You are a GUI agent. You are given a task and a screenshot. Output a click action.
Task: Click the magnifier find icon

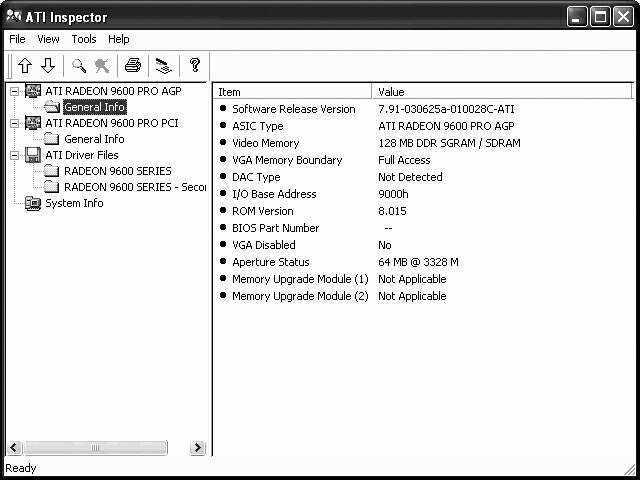tap(79, 66)
